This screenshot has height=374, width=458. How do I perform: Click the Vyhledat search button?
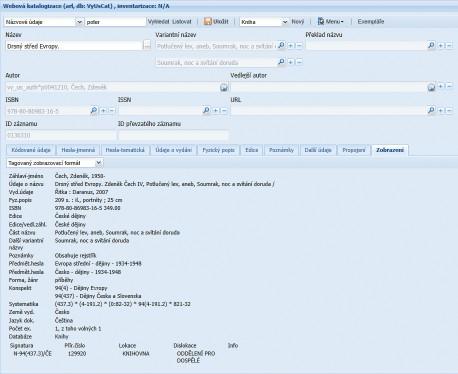159,22
